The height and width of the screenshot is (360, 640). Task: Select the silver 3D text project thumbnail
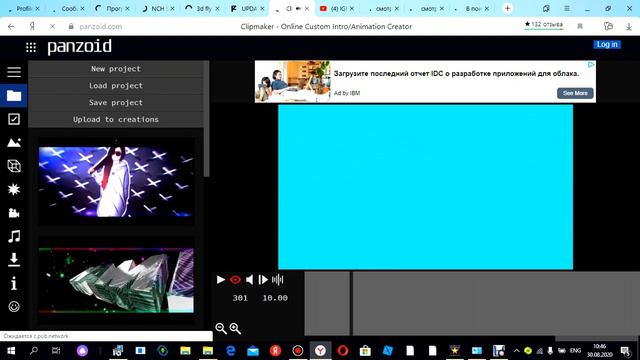tap(116, 280)
